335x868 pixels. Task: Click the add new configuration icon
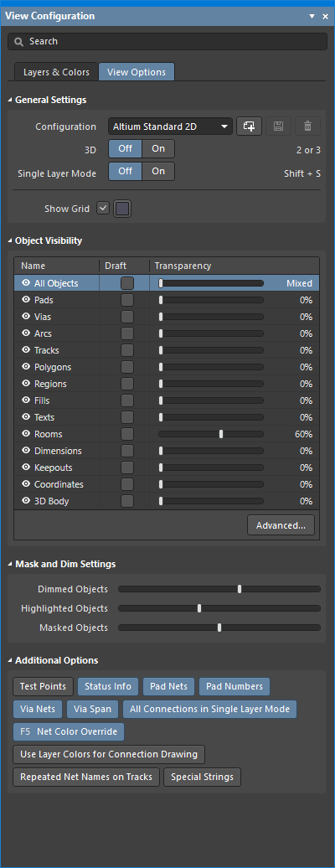pyautogui.click(x=250, y=127)
